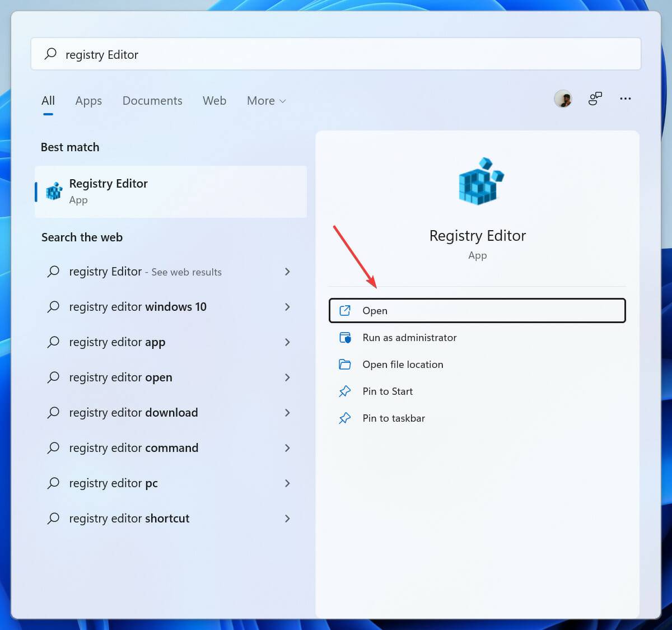Click search icon beside 'registry editor open'
This screenshot has height=630, width=672.
53,377
